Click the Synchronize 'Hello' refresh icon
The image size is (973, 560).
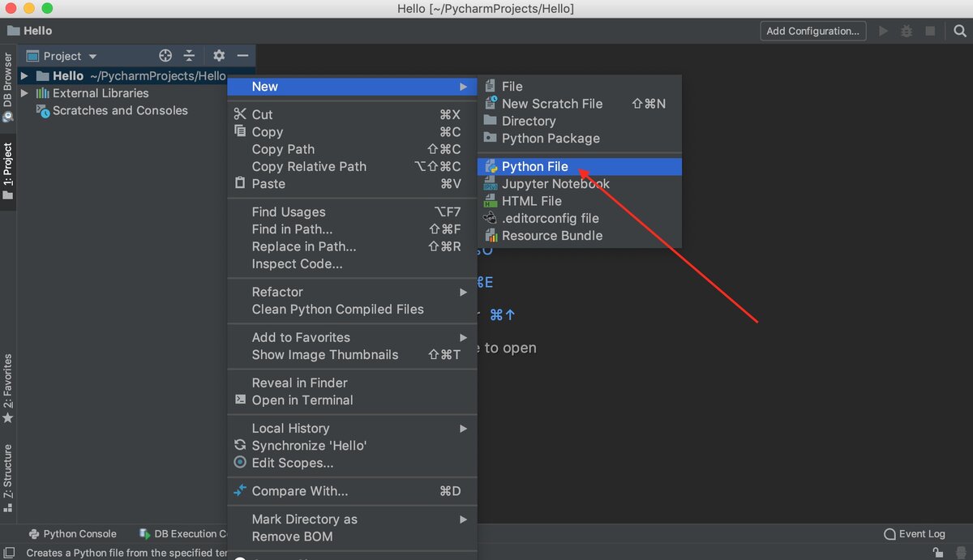pos(239,445)
